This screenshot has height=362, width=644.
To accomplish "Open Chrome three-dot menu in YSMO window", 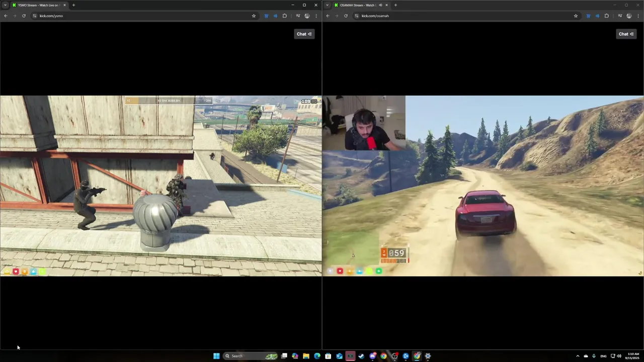I will click(x=316, y=16).
